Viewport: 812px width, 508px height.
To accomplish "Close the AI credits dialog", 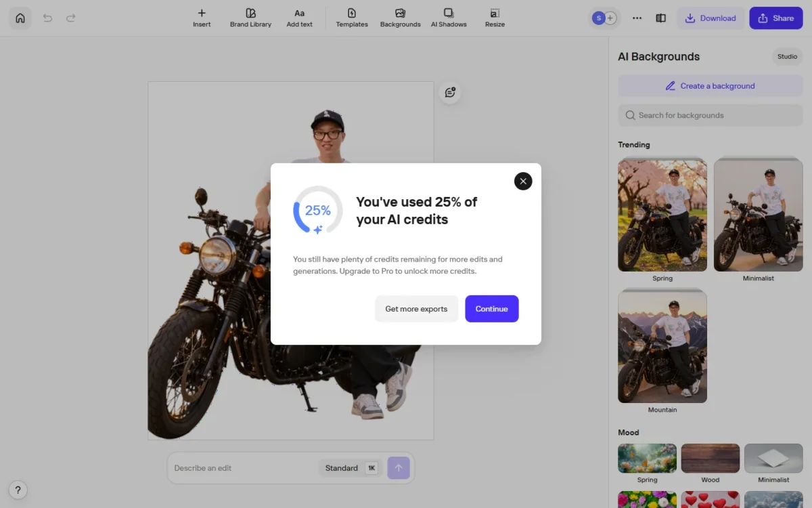I will click(523, 181).
